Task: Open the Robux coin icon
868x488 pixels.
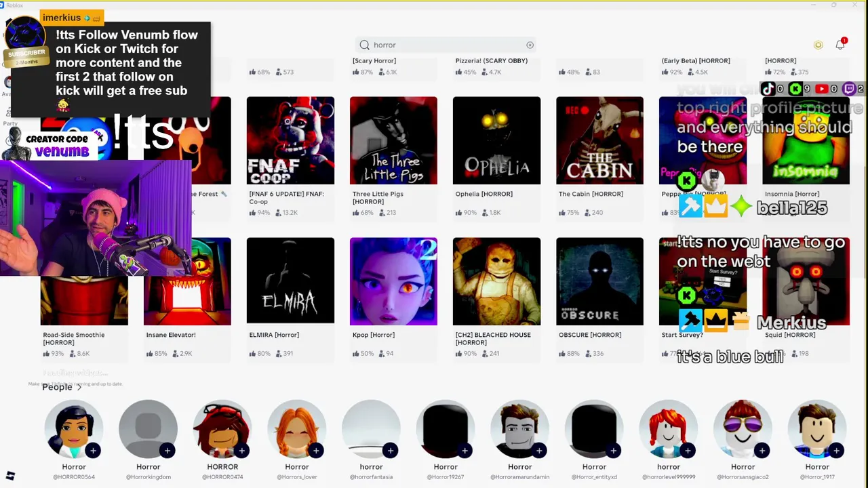Action: 818,45
